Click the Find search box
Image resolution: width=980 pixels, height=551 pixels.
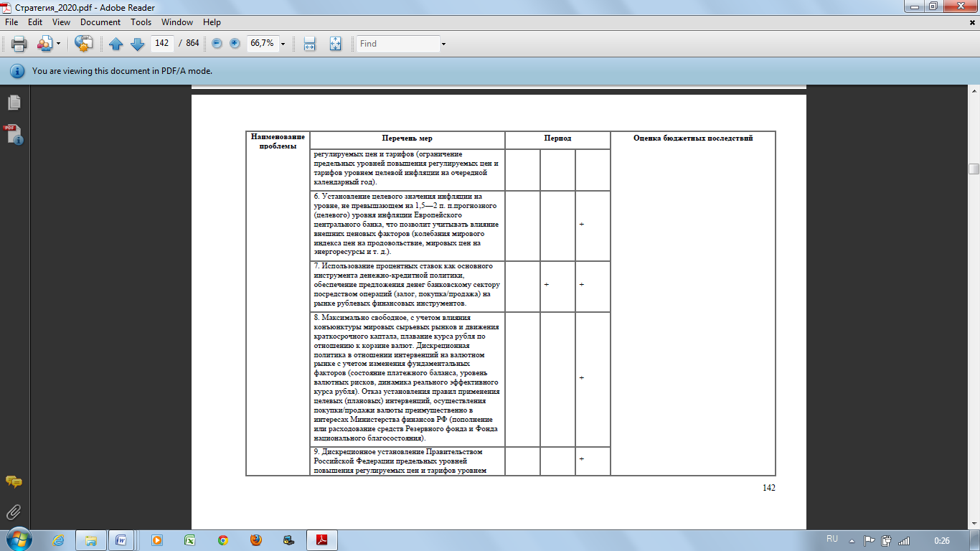coord(399,43)
